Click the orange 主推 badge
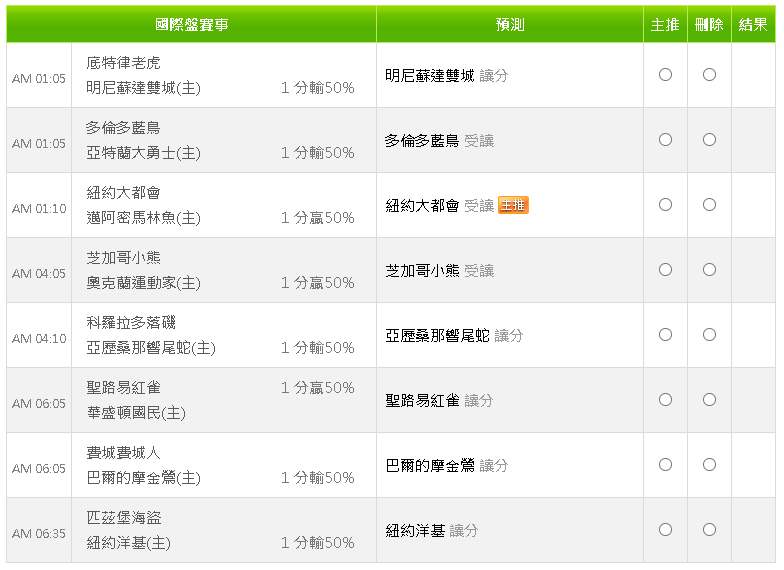Viewport: 784px width, 570px height. pyautogui.click(x=513, y=205)
